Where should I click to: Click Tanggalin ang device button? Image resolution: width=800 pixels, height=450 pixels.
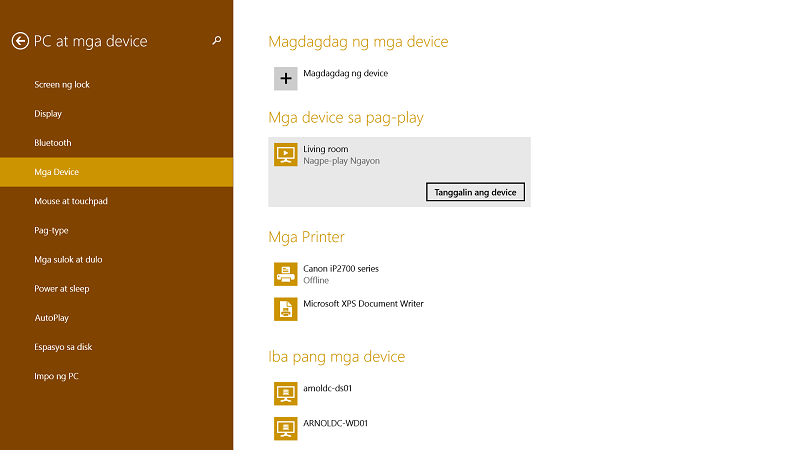[x=475, y=192]
